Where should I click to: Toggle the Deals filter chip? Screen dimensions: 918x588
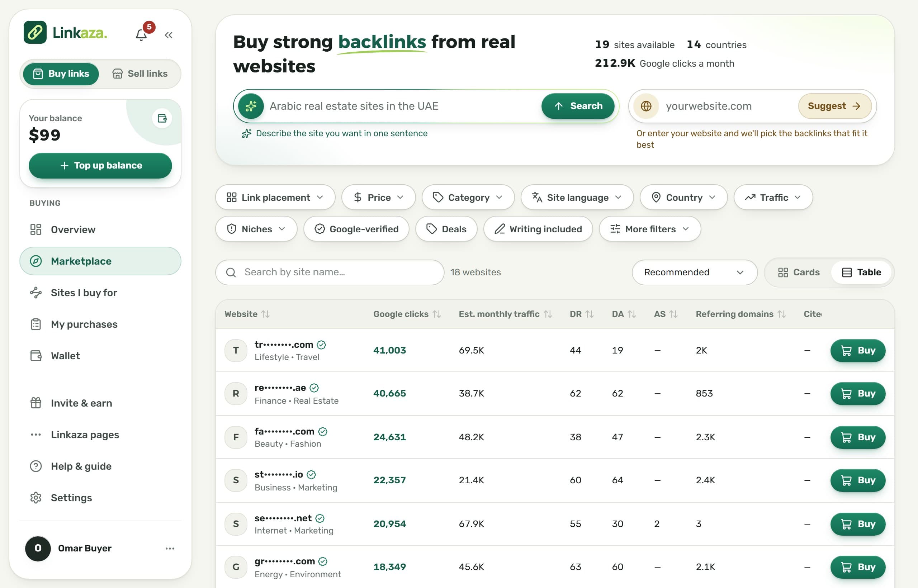tap(446, 229)
